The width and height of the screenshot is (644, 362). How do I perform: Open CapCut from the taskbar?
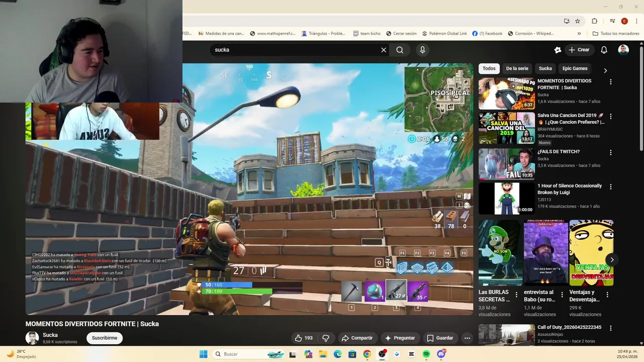(412, 354)
